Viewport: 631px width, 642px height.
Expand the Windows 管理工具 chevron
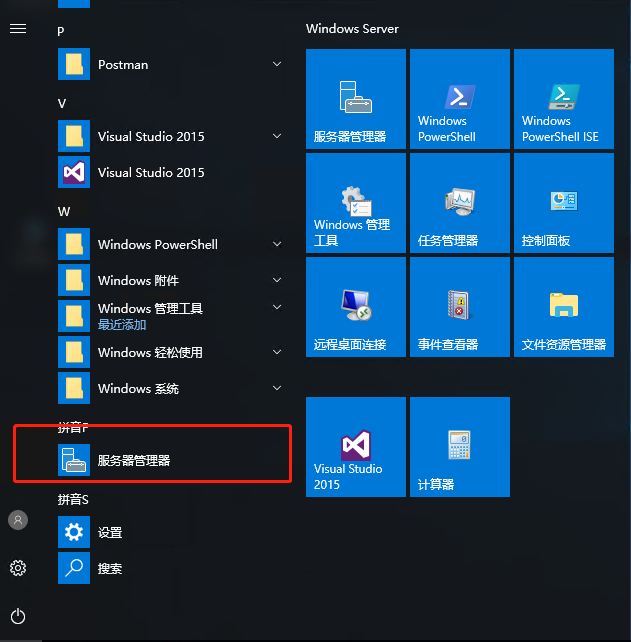(277, 307)
